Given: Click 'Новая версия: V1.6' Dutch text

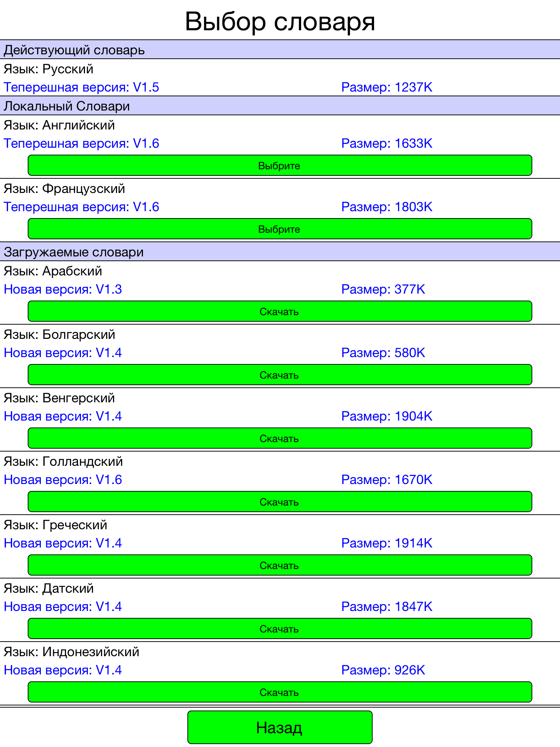Looking at the screenshot, I should point(63,480).
